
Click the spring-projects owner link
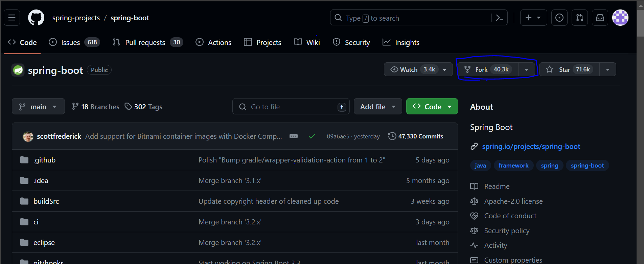click(x=76, y=18)
